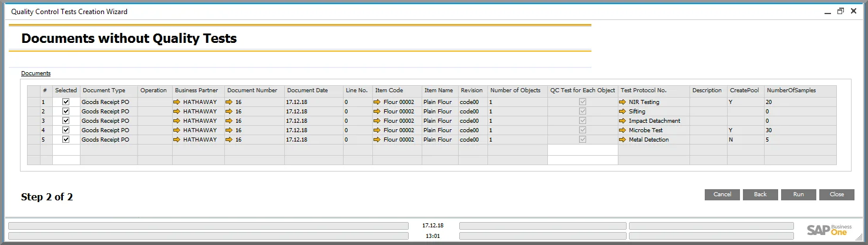Click the Test Protocol No. column header
Image resolution: width=868 pixels, height=245 pixels.
pyautogui.click(x=654, y=90)
